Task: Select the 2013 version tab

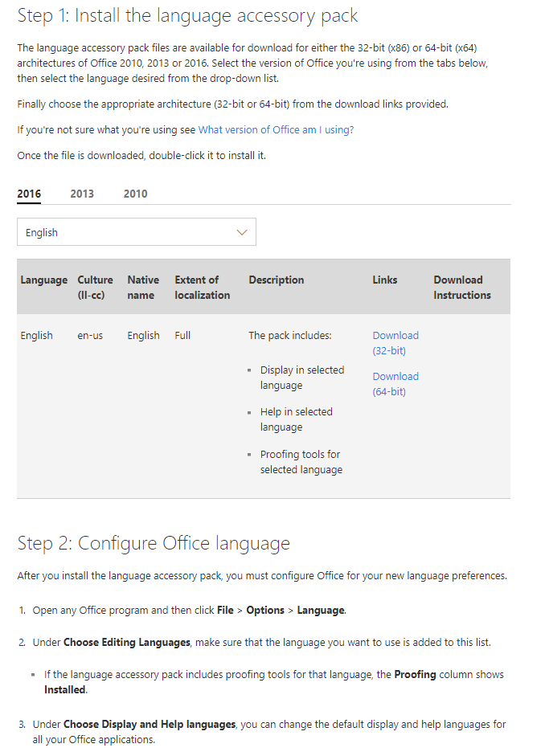Action: coord(82,194)
